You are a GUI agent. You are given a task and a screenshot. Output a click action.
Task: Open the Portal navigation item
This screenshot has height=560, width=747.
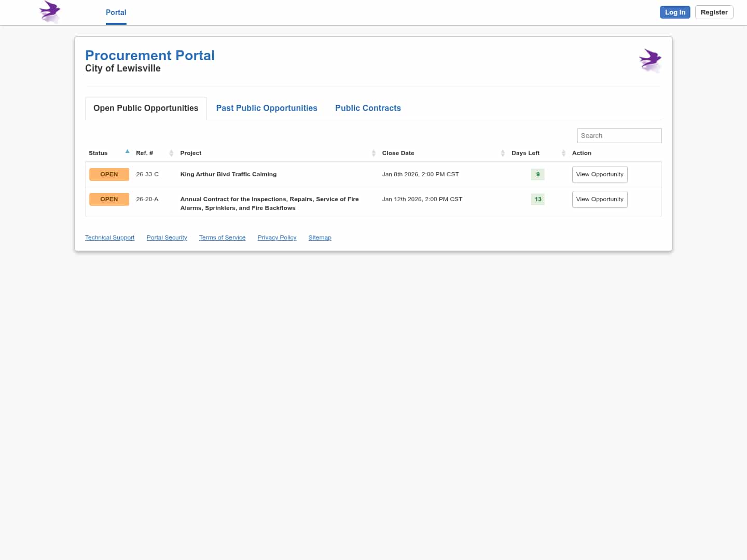116,12
